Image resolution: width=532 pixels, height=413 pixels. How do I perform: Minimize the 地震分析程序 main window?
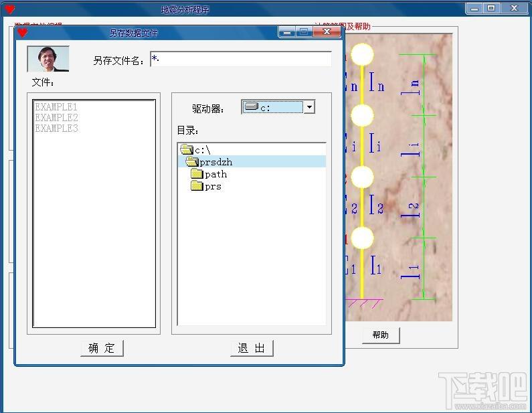click(474, 8)
